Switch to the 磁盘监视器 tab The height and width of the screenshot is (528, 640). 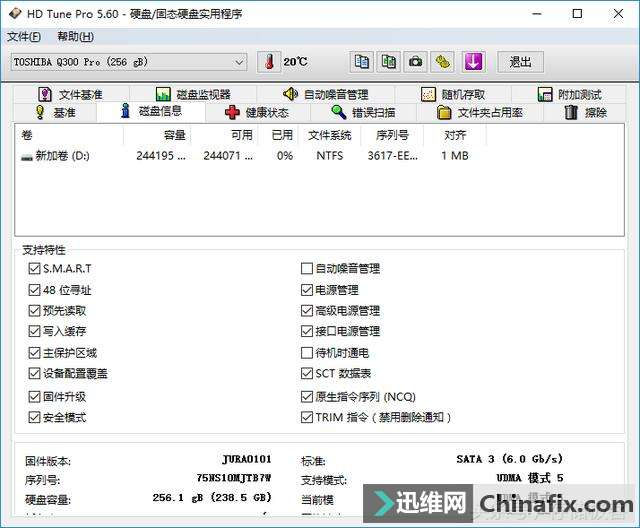coord(193,95)
